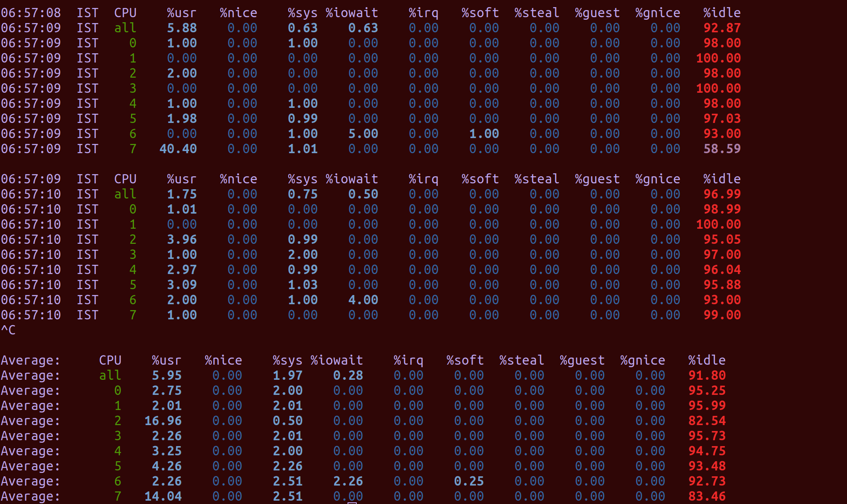The height and width of the screenshot is (504, 847).
Task: Click the 97.03 %idle value
Action: pyautogui.click(x=722, y=119)
